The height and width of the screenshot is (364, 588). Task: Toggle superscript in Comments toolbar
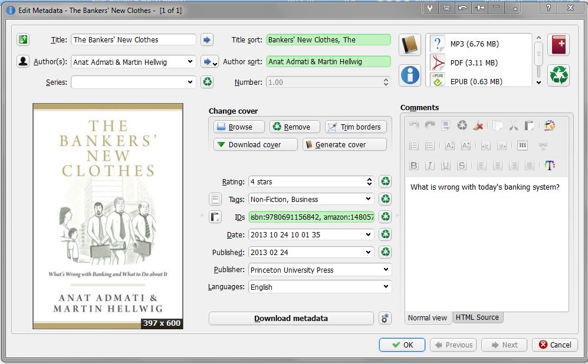[450, 145]
